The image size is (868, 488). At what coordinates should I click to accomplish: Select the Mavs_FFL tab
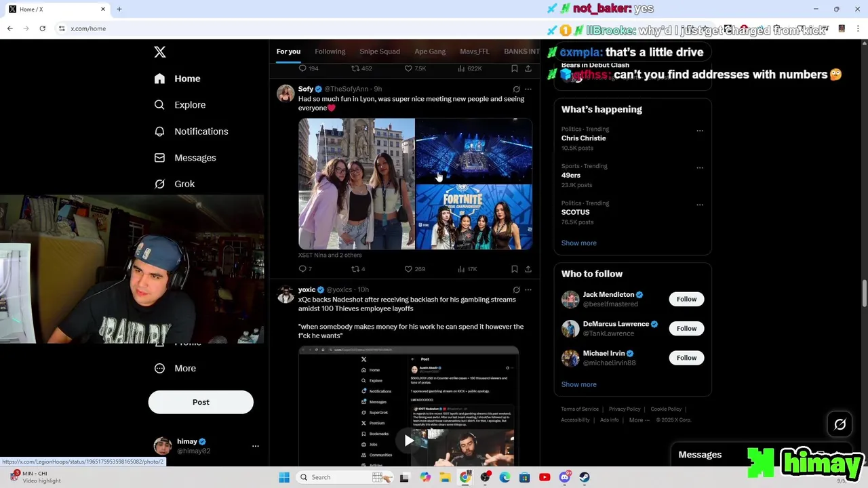(x=475, y=52)
